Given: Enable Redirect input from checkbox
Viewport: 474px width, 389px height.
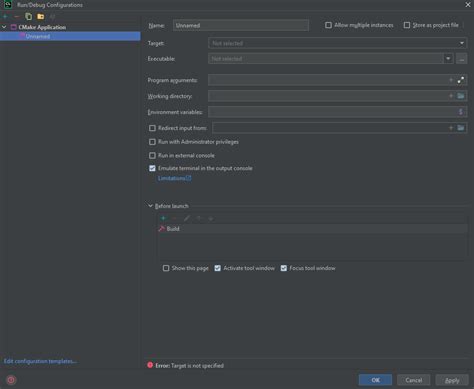Looking at the screenshot, I should tap(152, 128).
